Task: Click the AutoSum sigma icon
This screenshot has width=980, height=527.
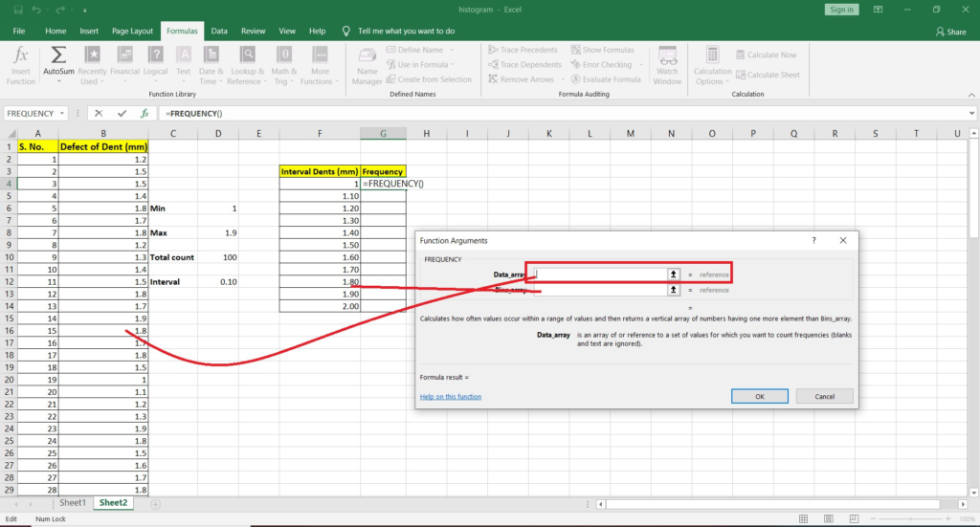Action: coord(58,56)
